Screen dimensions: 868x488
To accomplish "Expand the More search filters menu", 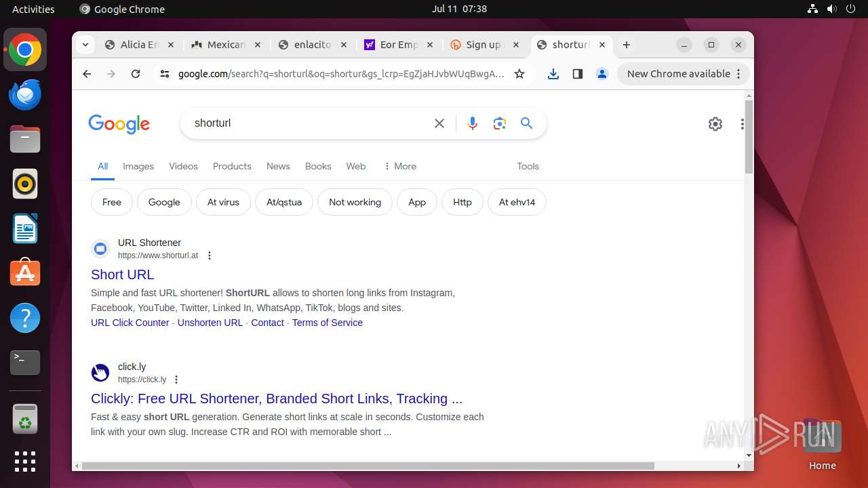I will click(x=400, y=166).
